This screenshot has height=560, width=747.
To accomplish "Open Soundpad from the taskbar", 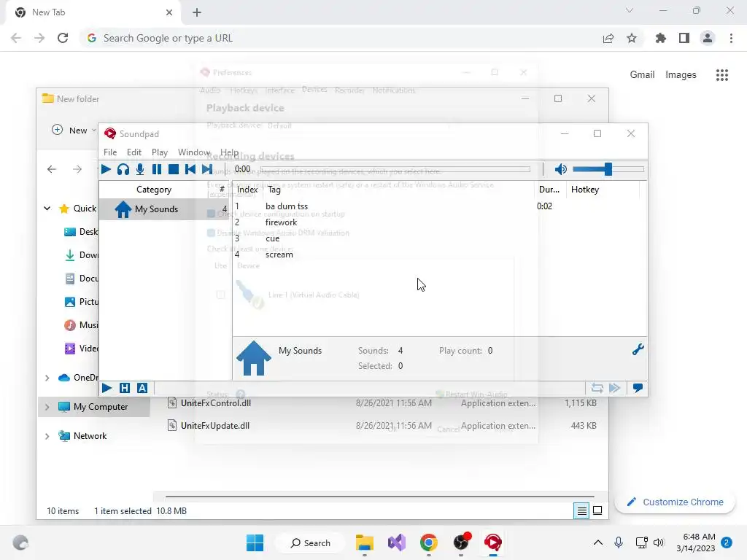I will coord(493,542).
